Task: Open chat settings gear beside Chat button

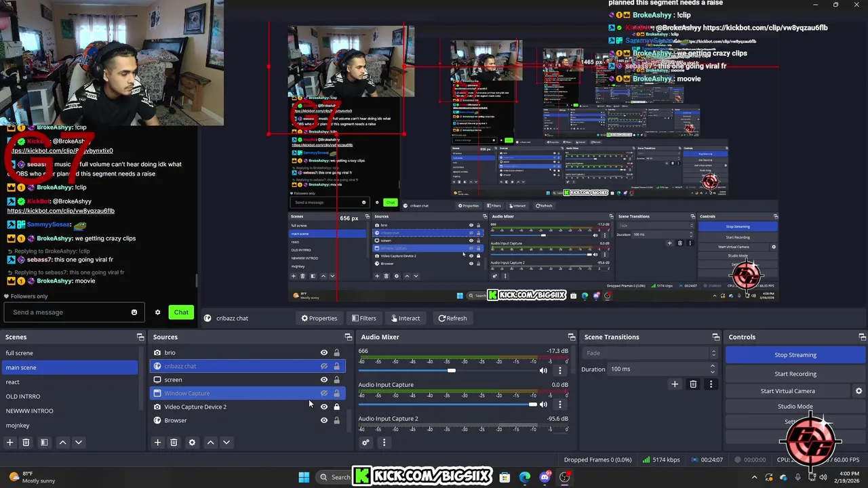Action: (x=158, y=312)
